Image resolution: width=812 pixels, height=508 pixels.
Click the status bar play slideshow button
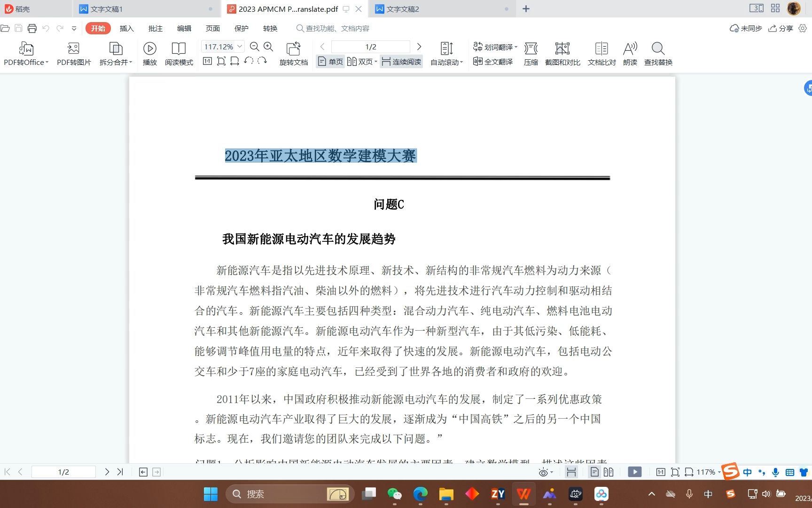(x=634, y=472)
